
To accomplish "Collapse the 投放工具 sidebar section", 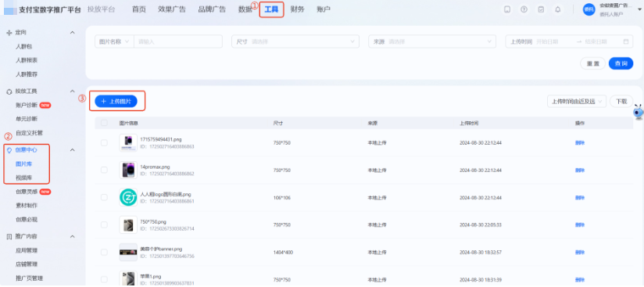I will [x=72, y=91].
